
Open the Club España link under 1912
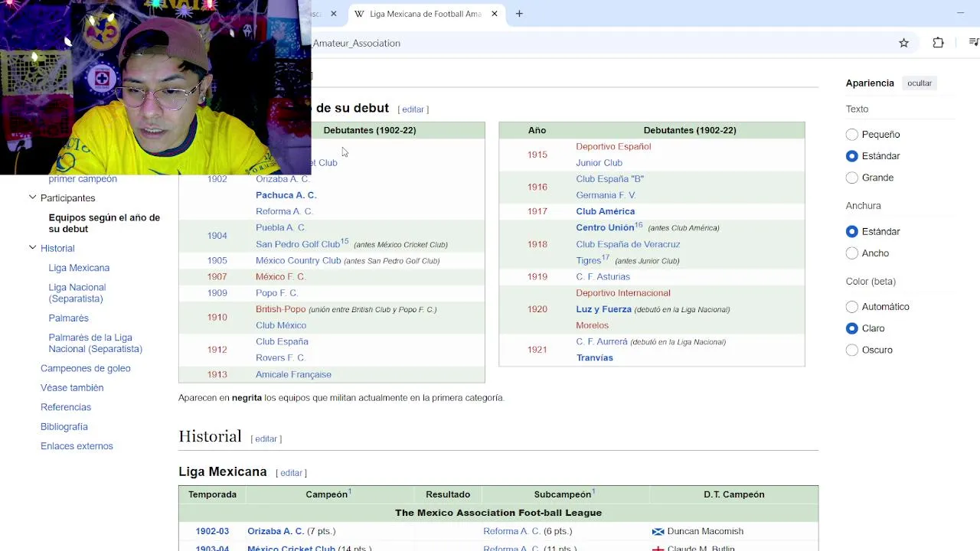tap(282, 341)
